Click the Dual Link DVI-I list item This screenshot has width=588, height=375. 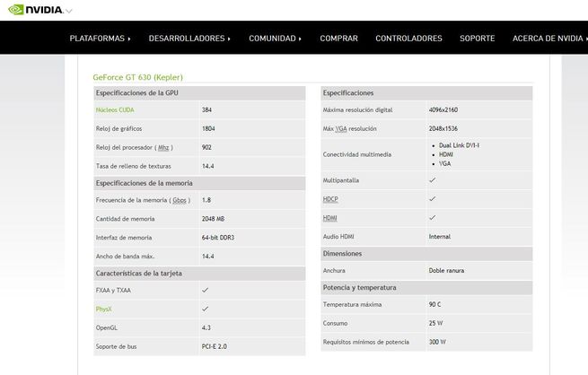[x=459, y=145]
